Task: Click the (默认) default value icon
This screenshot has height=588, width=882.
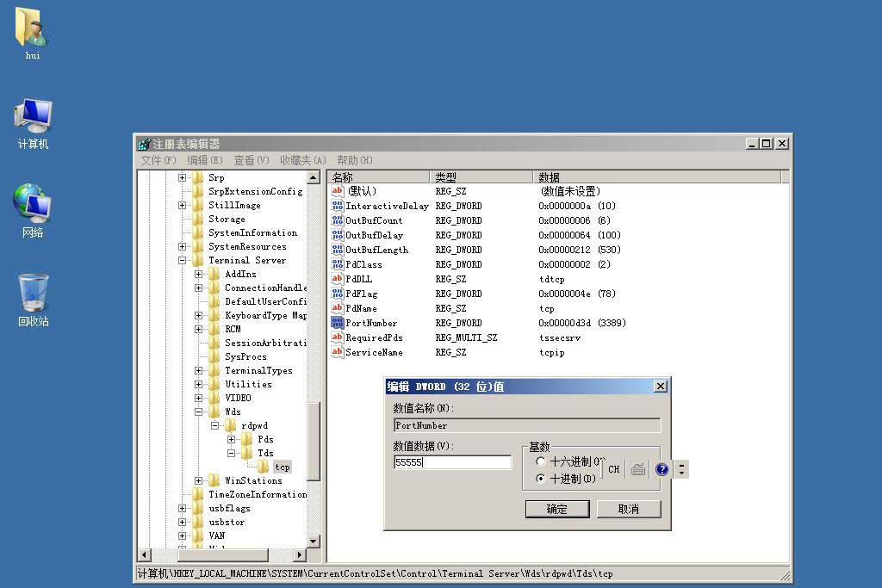Action: coord(338,191)
